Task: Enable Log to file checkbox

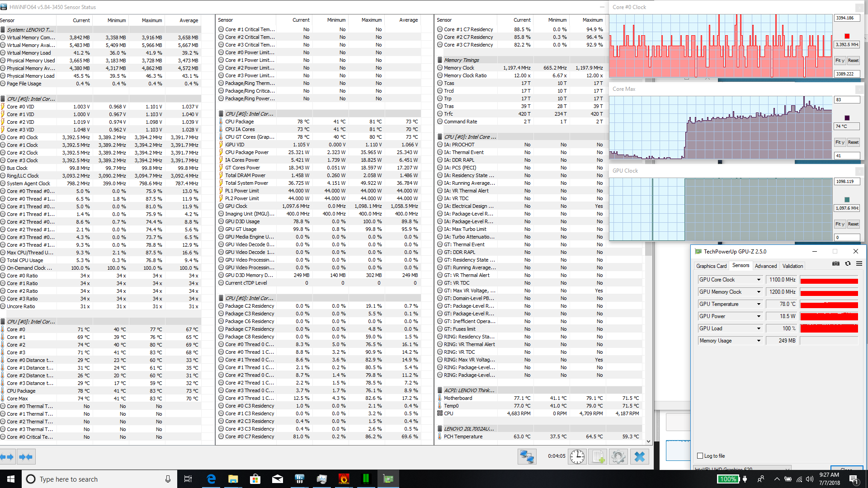Action: pyautogui.click(x=700, y=456)
